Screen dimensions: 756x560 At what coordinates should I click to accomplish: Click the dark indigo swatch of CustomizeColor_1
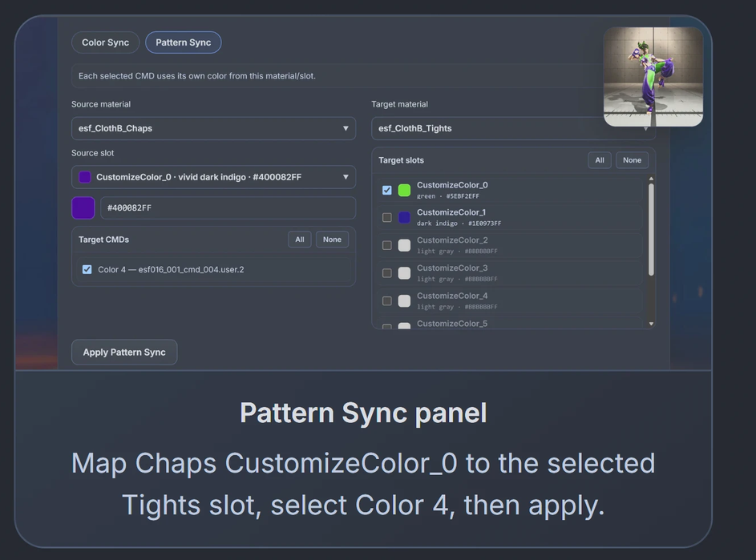(x=404, y=217)
